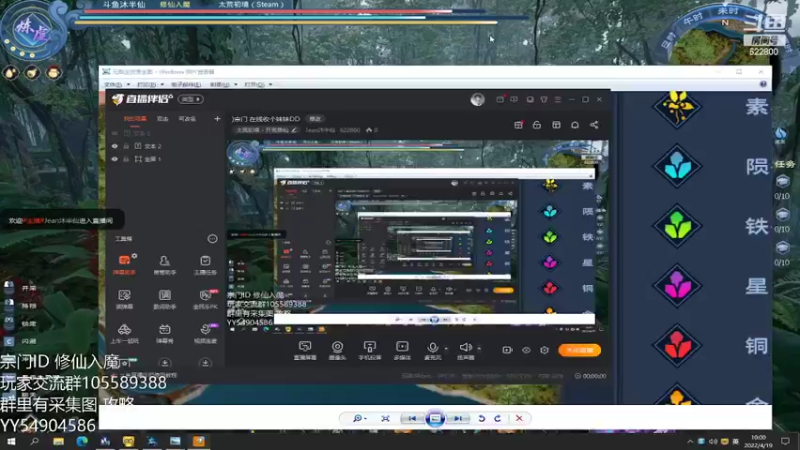Toggle visibility of the 文本 2 source
Viewport: 800px width, 450px height.
tap(115, 146)
